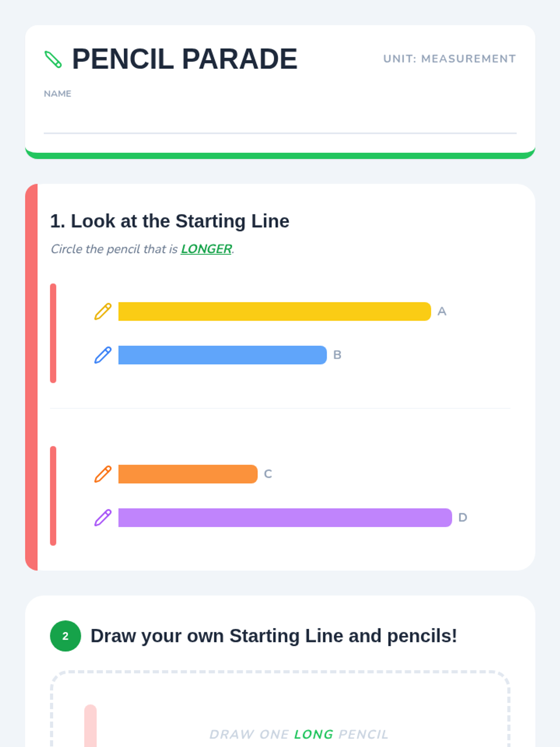
Task: Select the blue pencil bar B
Action: 222,355
